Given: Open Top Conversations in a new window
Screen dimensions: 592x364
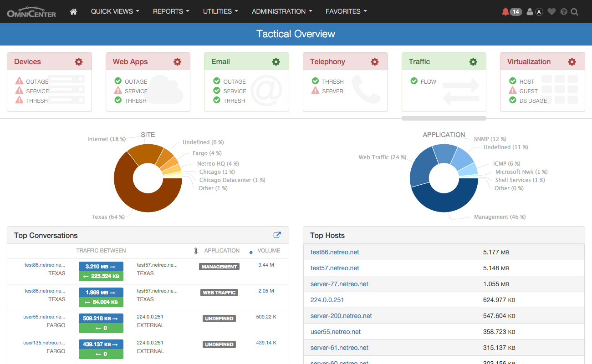Looking at the screenshot, I should [x=277, y=235].
